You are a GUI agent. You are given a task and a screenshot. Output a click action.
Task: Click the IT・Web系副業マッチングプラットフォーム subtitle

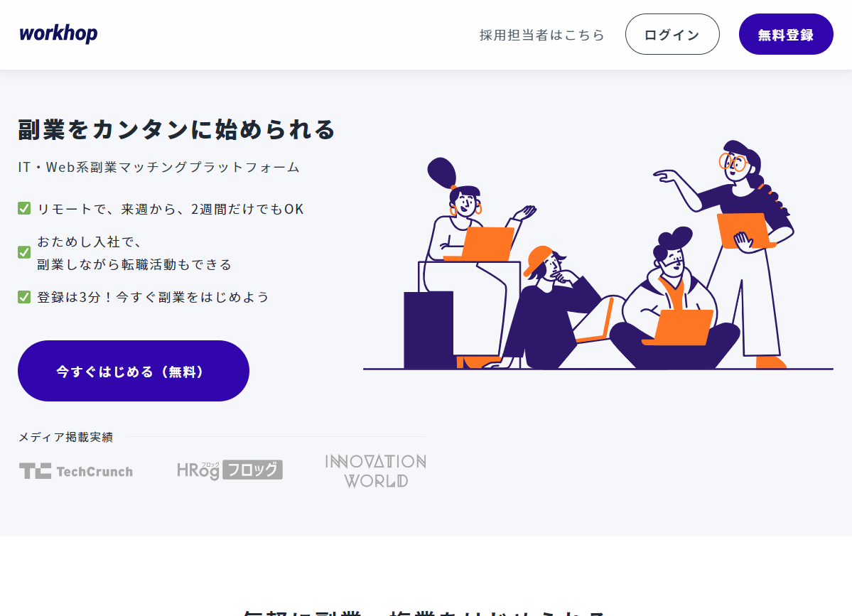coord(158,167)
